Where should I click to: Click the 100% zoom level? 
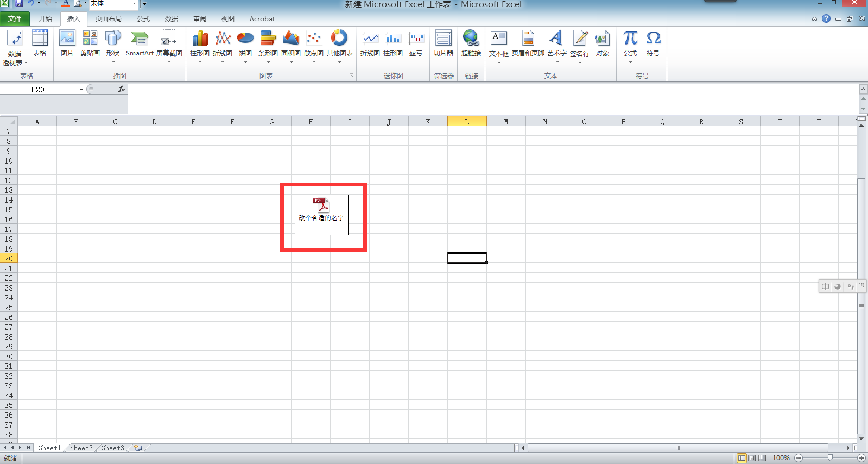point(781,458)
